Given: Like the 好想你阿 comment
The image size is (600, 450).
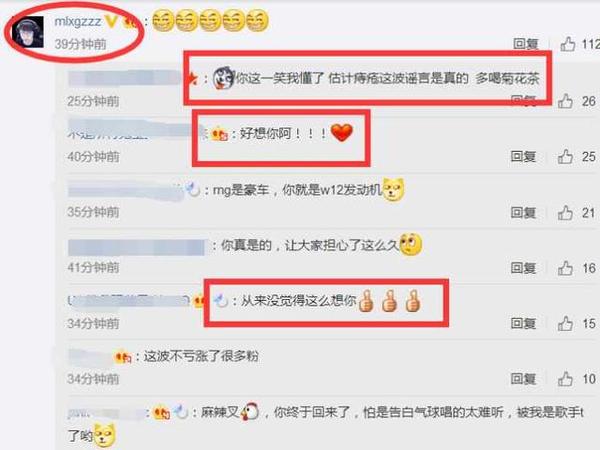Looking at the screenshot, I should click(x=565, y=157).
